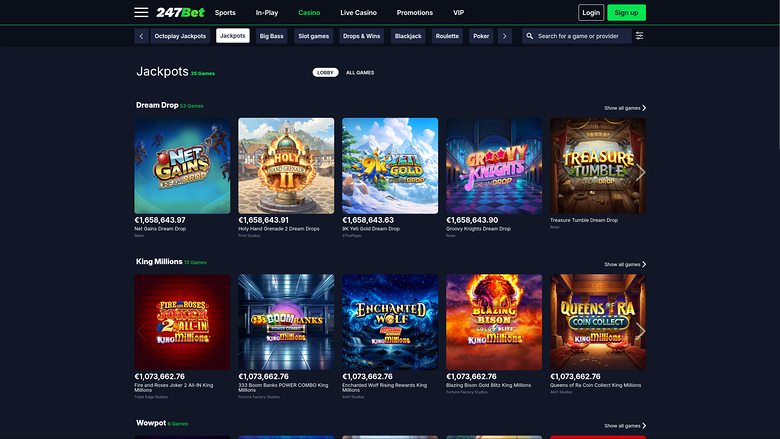Advance the Dream Drop carousel right
This screenshot has width=780, height=439.
point(640,173)
